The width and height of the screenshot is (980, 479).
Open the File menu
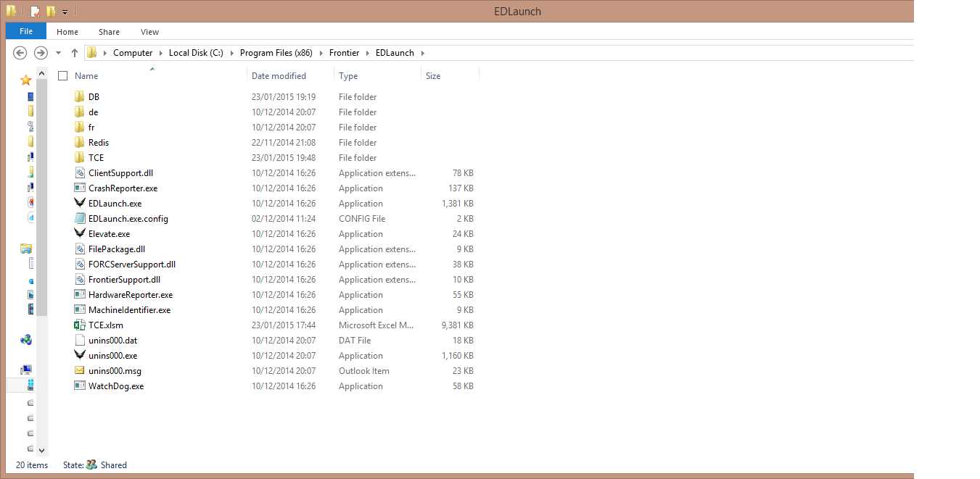tap(26, 31)
